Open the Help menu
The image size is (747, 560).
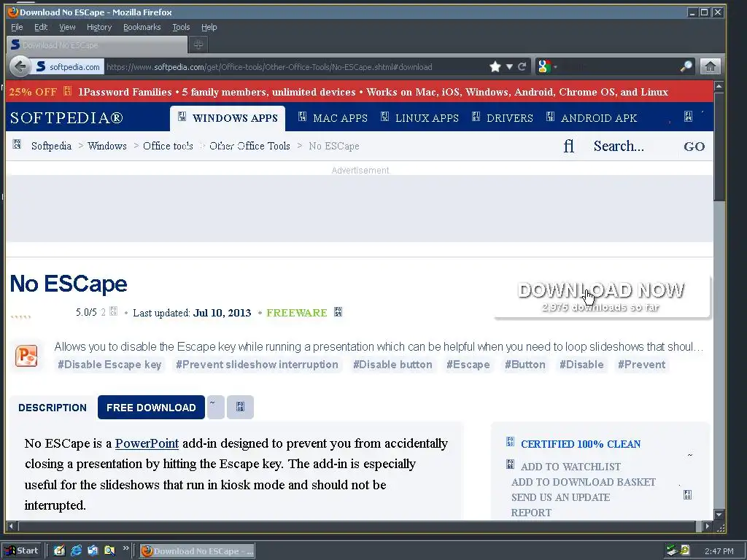coord(209,27)
